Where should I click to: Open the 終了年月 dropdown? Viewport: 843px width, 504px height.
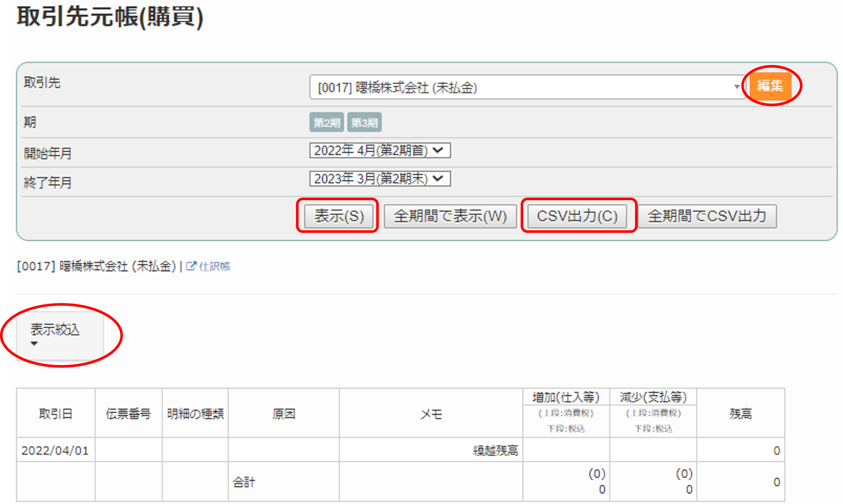380,179
